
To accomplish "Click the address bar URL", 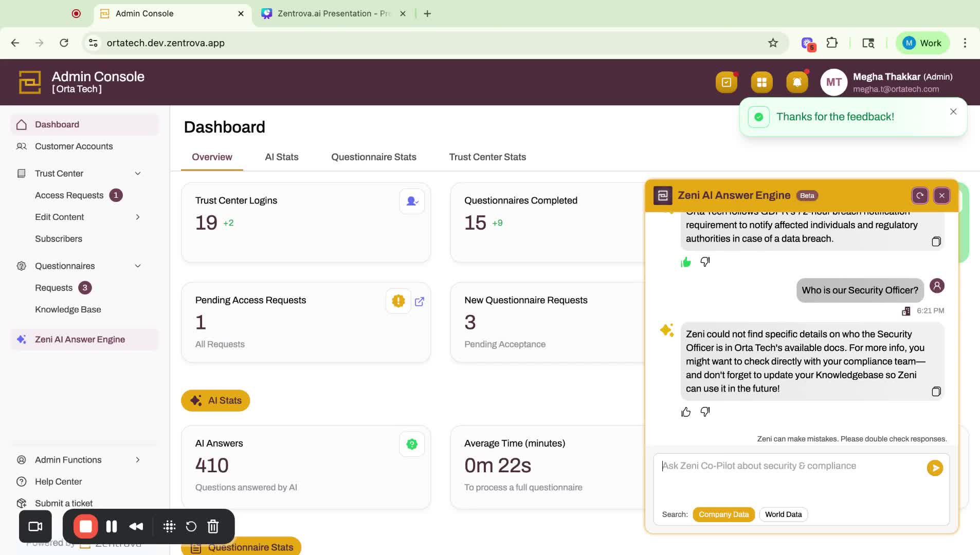I will [x=166, y=43].
